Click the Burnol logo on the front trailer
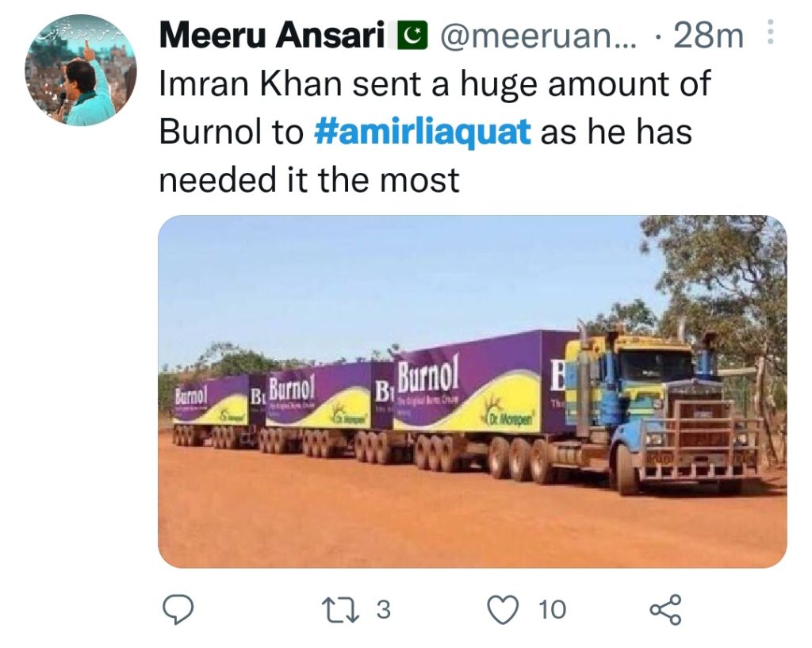812x648 pixels. [x=427, y=374]
